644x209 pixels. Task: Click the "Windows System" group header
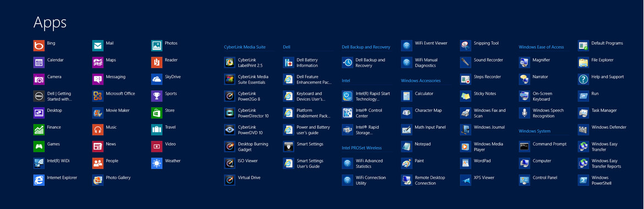click(x=534, y=131)
